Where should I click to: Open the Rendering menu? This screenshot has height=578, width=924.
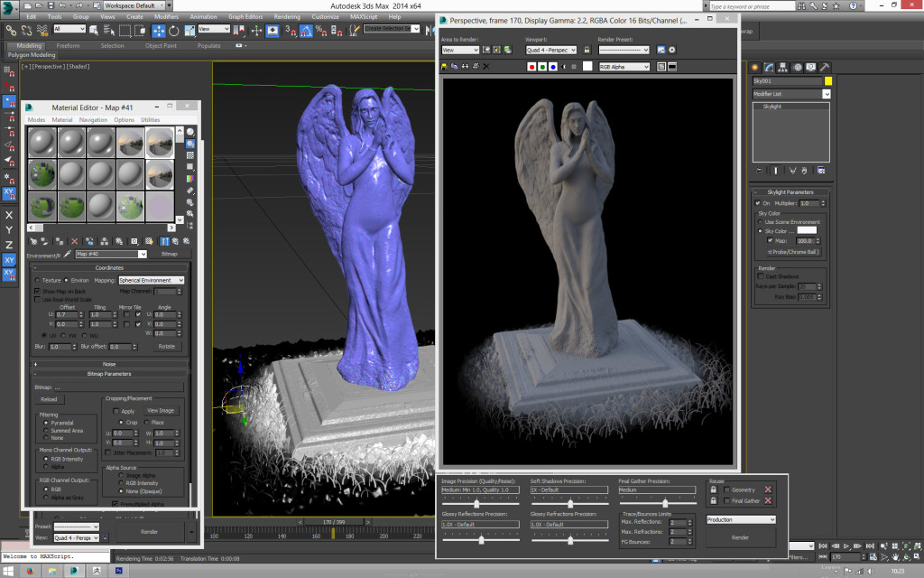pyautogui.click(x=287, y=16)
